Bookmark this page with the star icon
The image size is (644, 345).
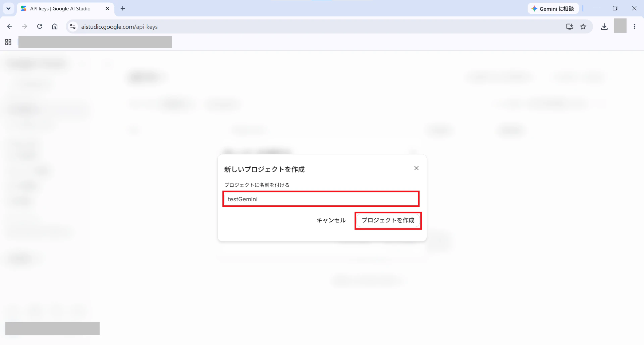click(x=583, y=26)
